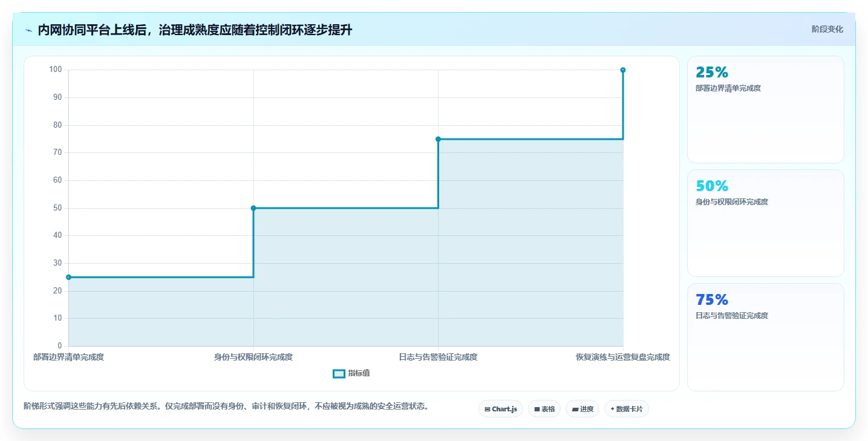The width and height of the screenshot is (868, 441).
Task: Click the data point at value 50
Action: tap(253, 208)
